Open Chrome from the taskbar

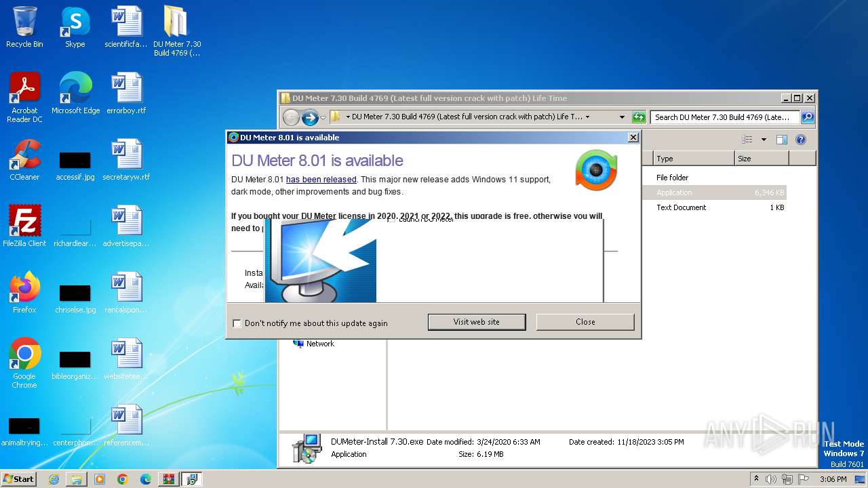pyautogui.click(x=123, y=479)
